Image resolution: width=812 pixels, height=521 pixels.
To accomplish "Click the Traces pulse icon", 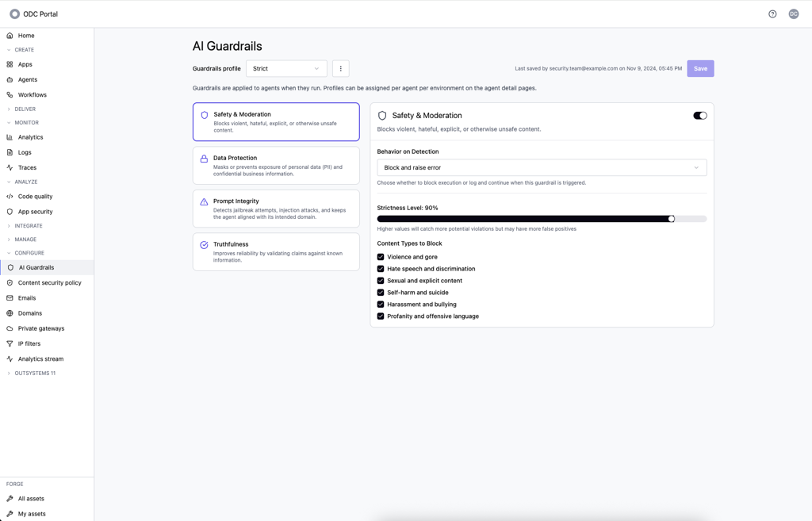I will pyautogui.click(x=10, y=168).
